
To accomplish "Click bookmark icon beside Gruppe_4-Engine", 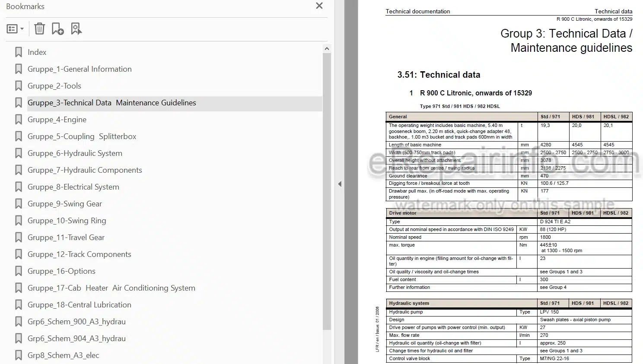I will [18, 120].
